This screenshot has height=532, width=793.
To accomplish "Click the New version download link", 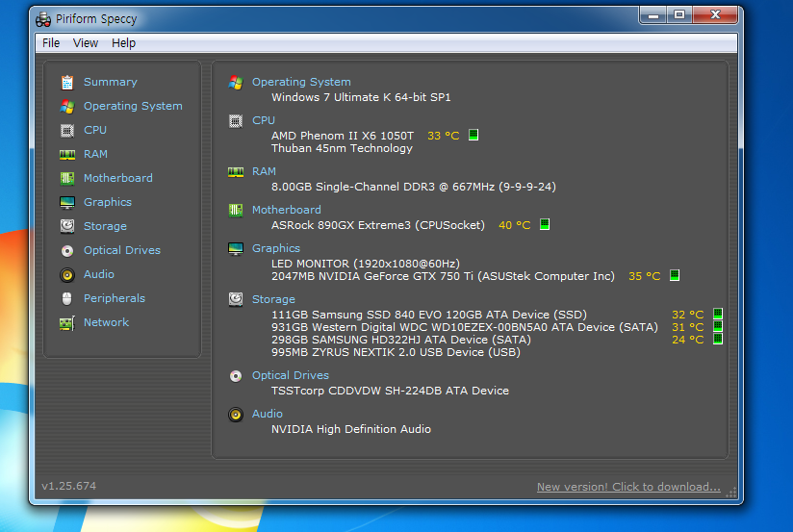I will [628, 487].
